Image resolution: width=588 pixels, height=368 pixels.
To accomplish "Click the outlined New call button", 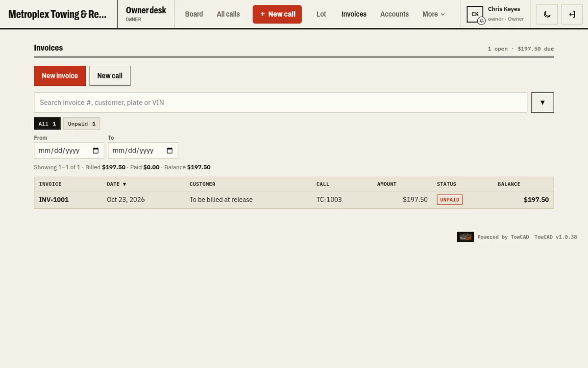I will point(110,76).
